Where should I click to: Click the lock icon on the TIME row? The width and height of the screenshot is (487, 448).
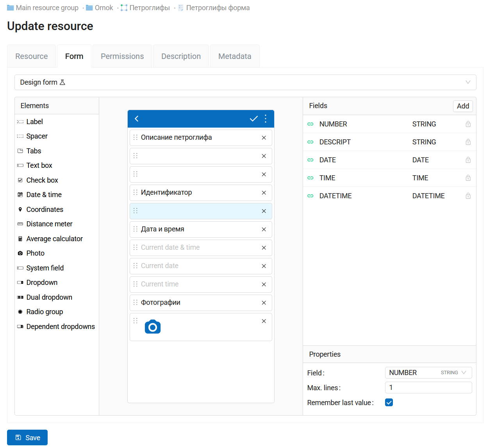[468, 178]
